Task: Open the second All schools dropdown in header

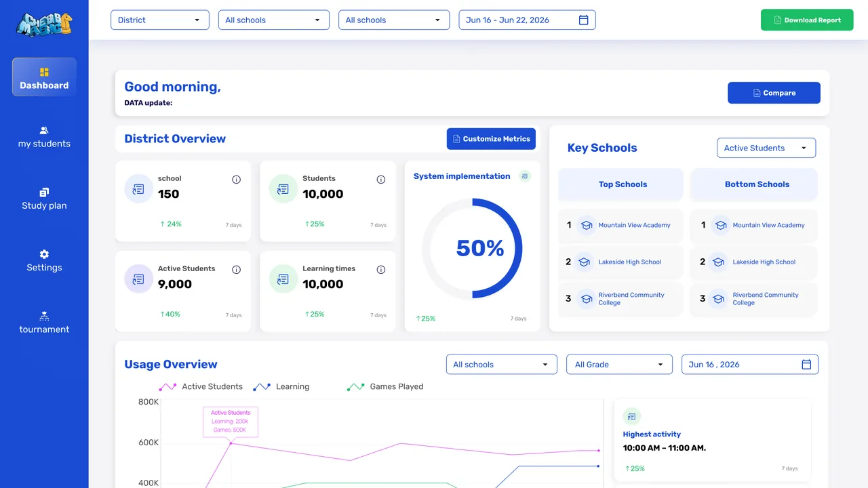Action: point(394,20)
